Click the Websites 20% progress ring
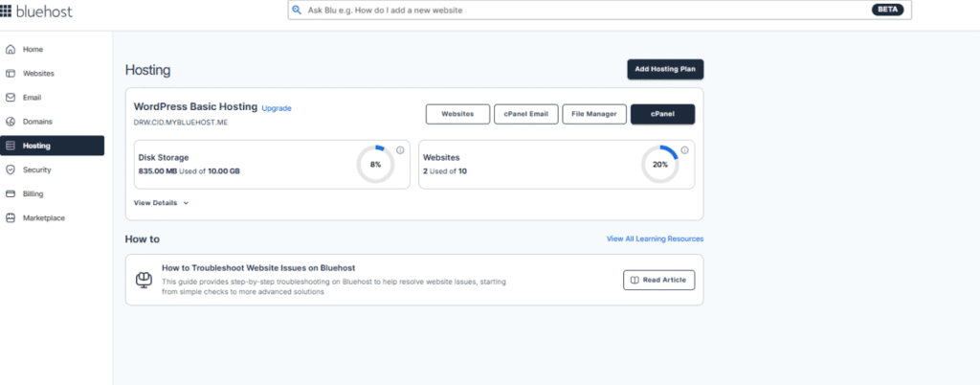 tap(660, 165)
